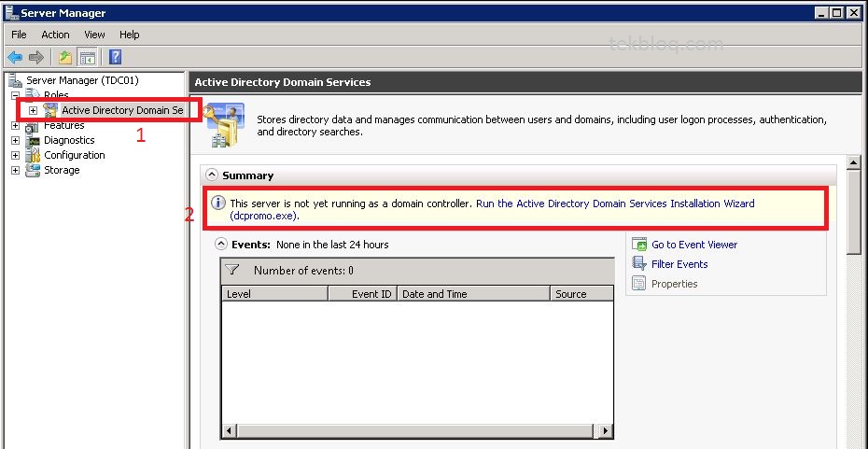
Task: Open the Action menu
Action: [55, 35]
